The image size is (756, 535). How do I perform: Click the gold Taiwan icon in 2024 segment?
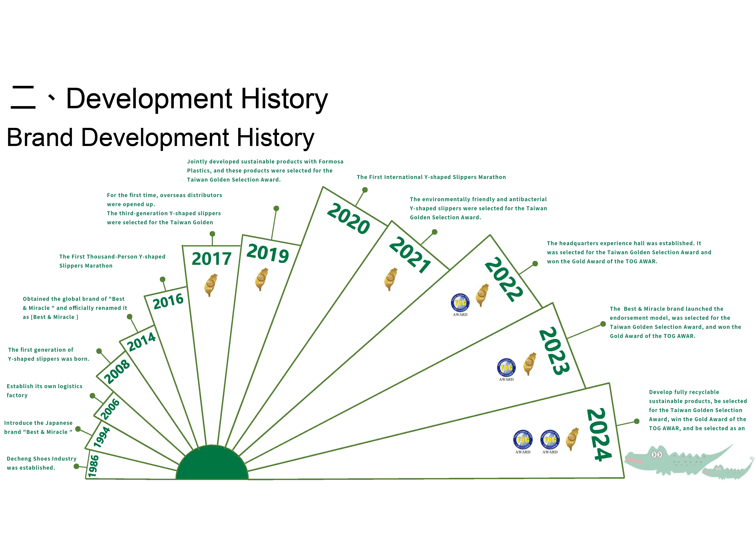pos(572,439)
